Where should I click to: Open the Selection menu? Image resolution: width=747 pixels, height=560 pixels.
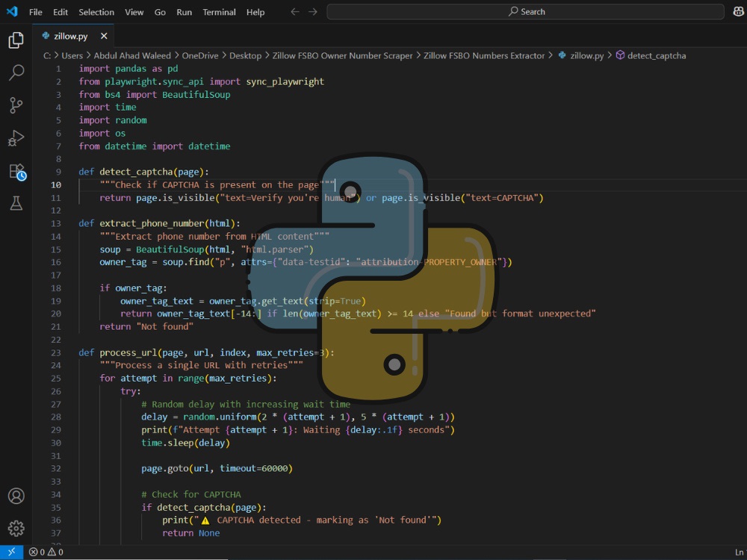96,12
